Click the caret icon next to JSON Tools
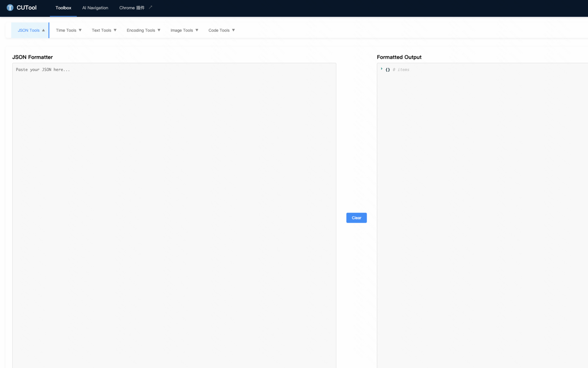Image resolution: width=588 pixels, height=368 pixels. click(x=44, y=30)
